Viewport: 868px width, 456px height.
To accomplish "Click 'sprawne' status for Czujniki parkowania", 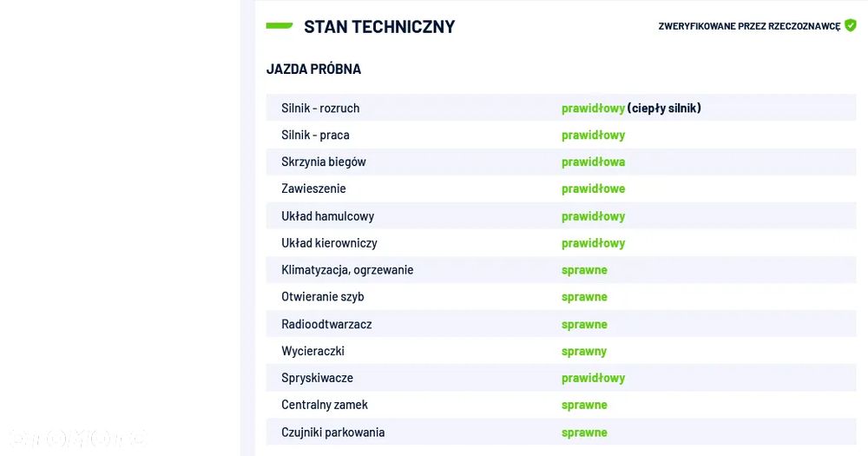I will point(584,432).
